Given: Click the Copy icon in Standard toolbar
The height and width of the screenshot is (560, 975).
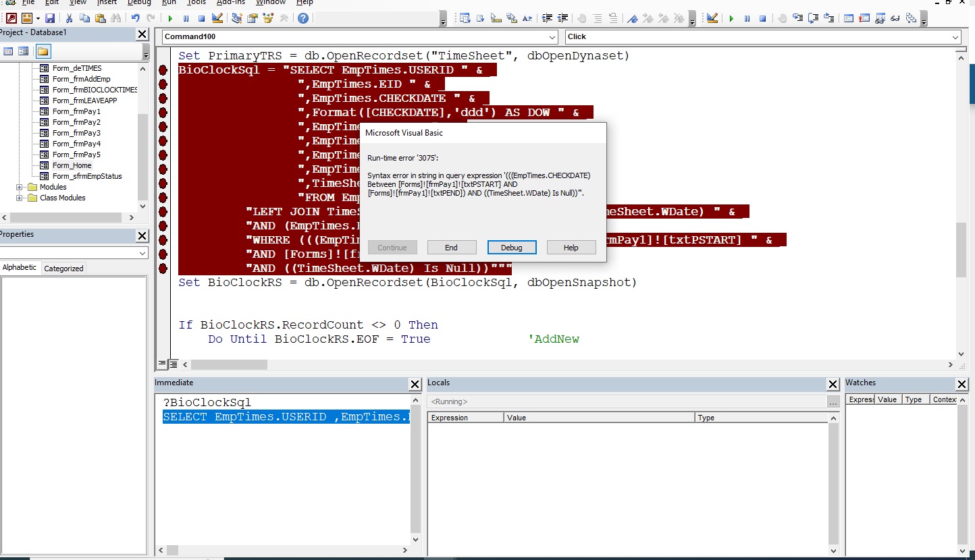Looking at the screenshot, I should 84,18.
